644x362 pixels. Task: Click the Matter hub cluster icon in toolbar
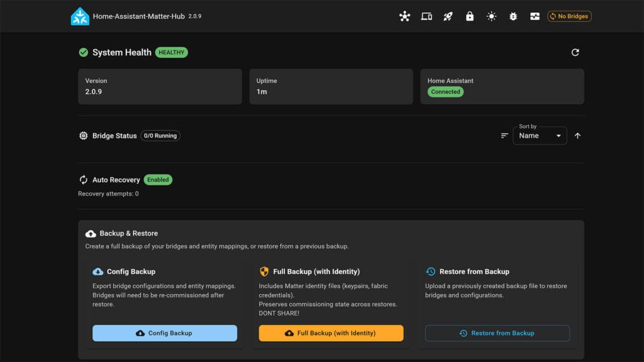tap(405, 16)
